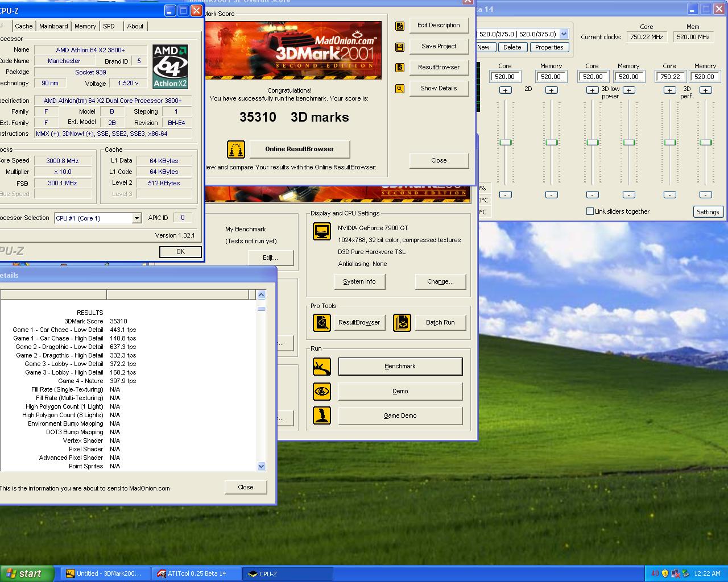This screenshot has height=582, width=728.
Task: Click the Save Project button
Action: [439, 47]
